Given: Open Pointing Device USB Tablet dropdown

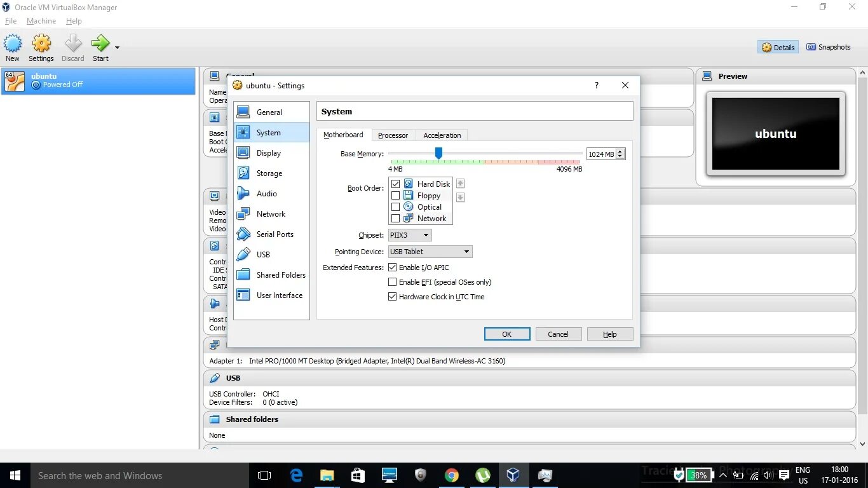Looking at the screenshot, I should point(430,252).
